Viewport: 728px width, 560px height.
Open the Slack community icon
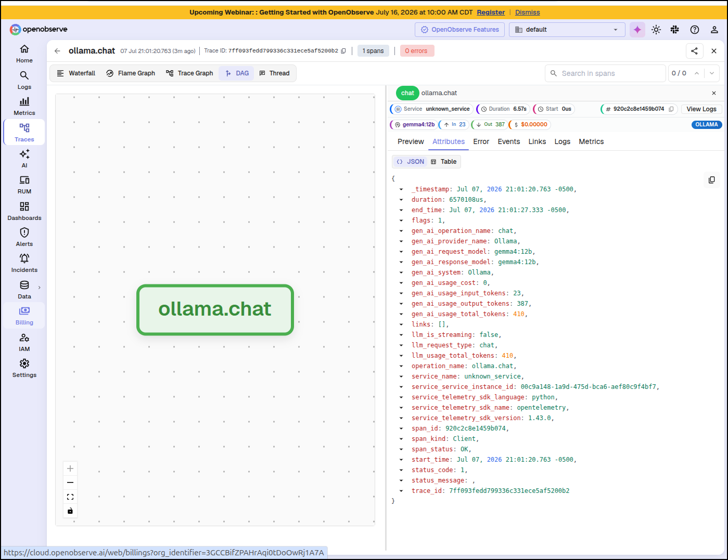point(675,30)
